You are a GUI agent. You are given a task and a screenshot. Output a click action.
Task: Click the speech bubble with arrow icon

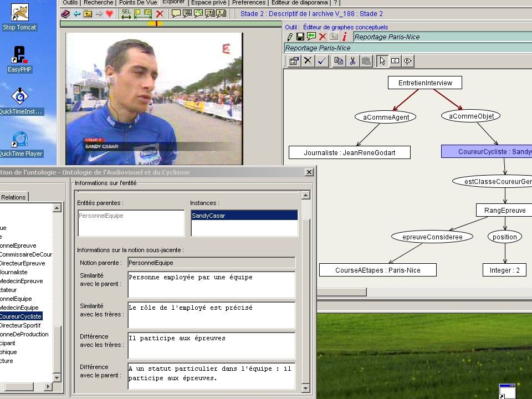209,14
